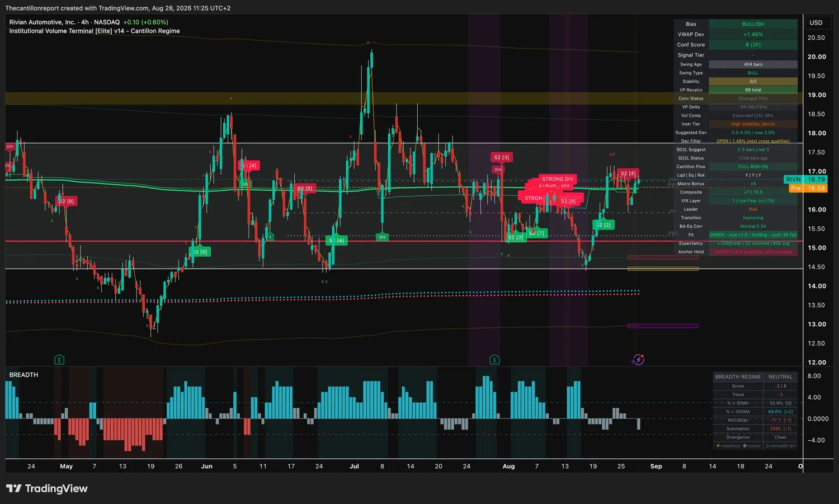The height and width of the screenshot is (504, 839).
Task: Click the BREADTH REGIME header cell
Action: click(x=738, y=376)
